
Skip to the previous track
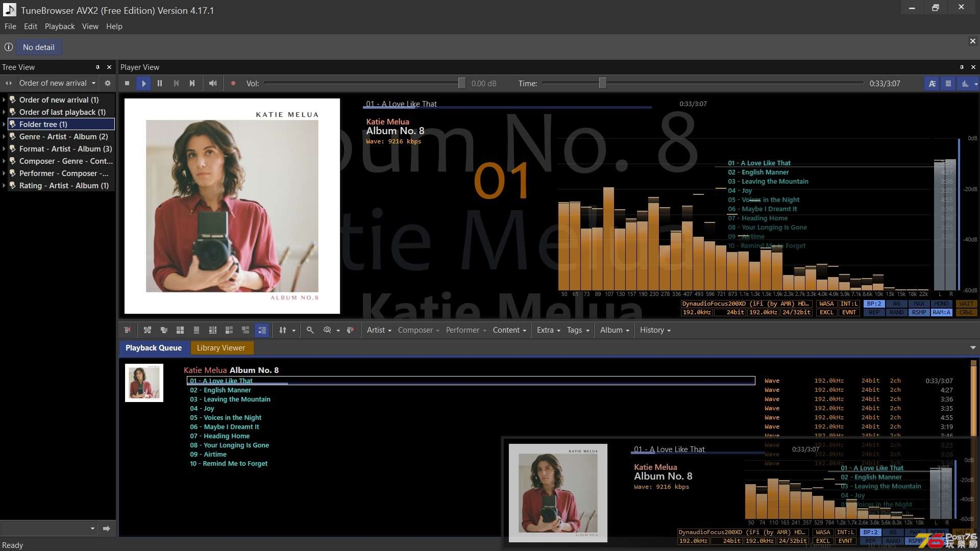[x=176, y=83]
